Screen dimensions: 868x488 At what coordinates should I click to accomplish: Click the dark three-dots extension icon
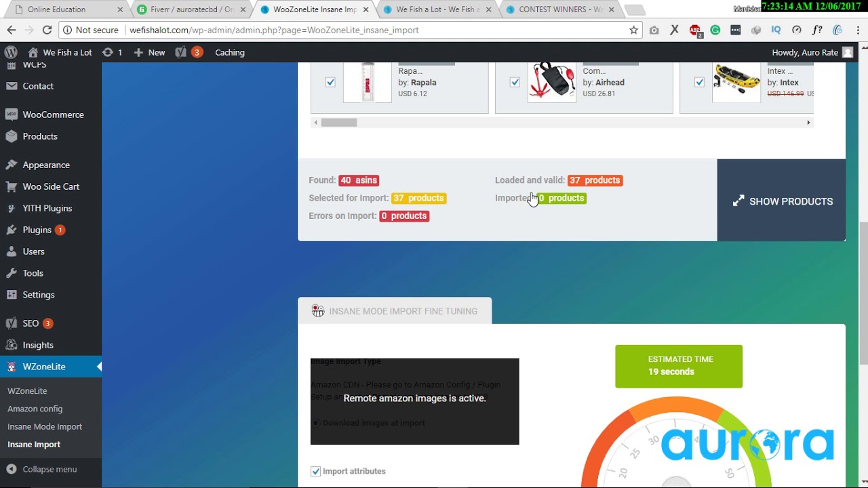735,30
